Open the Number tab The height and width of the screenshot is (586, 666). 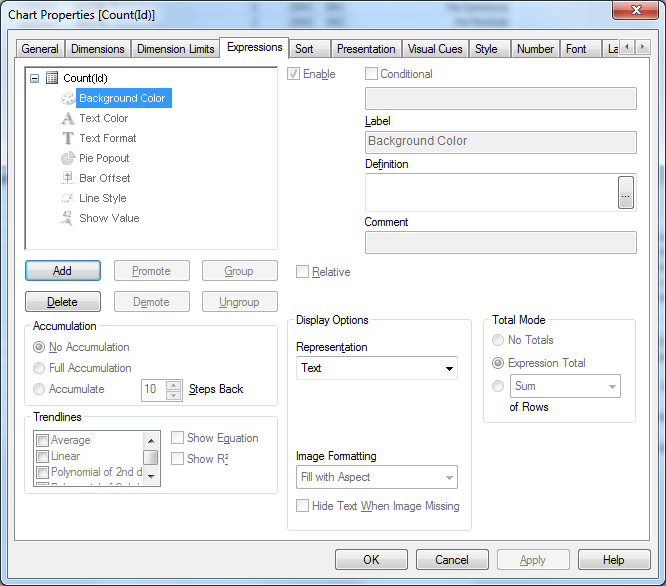pyautogui.click(x=535, y=49)
